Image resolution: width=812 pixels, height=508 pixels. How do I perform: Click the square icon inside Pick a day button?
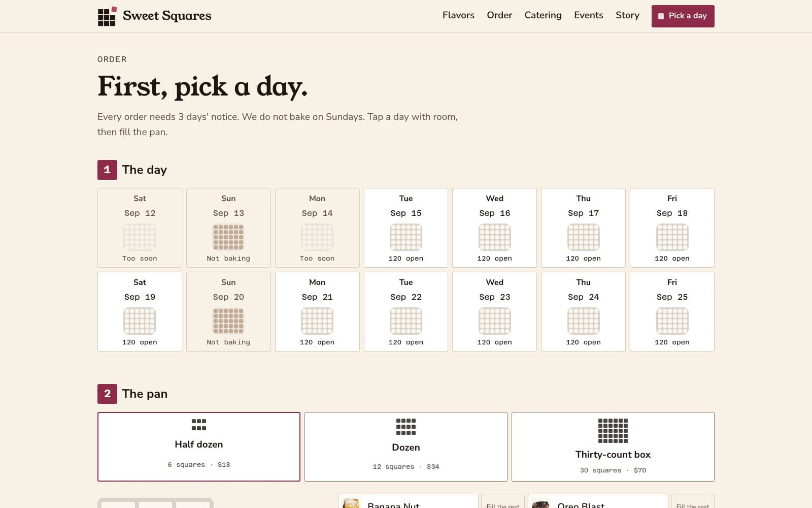661,16
